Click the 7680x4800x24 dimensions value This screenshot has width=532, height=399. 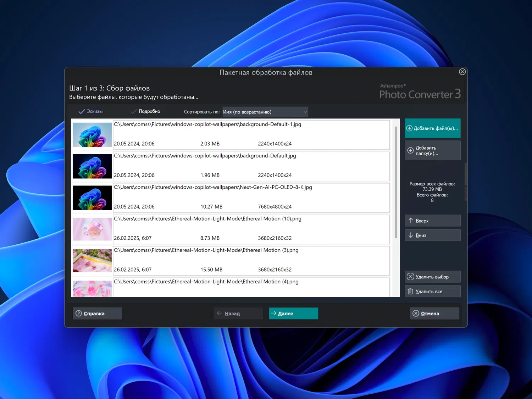275,207
